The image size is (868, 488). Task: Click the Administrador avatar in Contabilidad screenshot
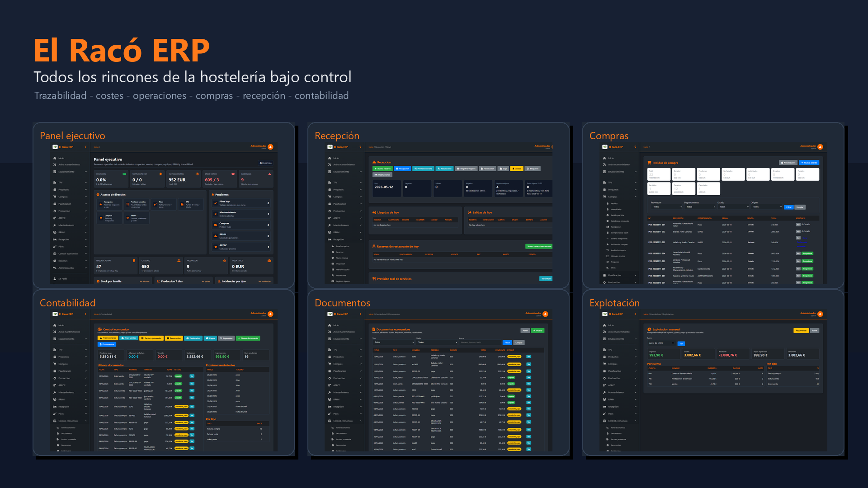(x=270, y=314)
